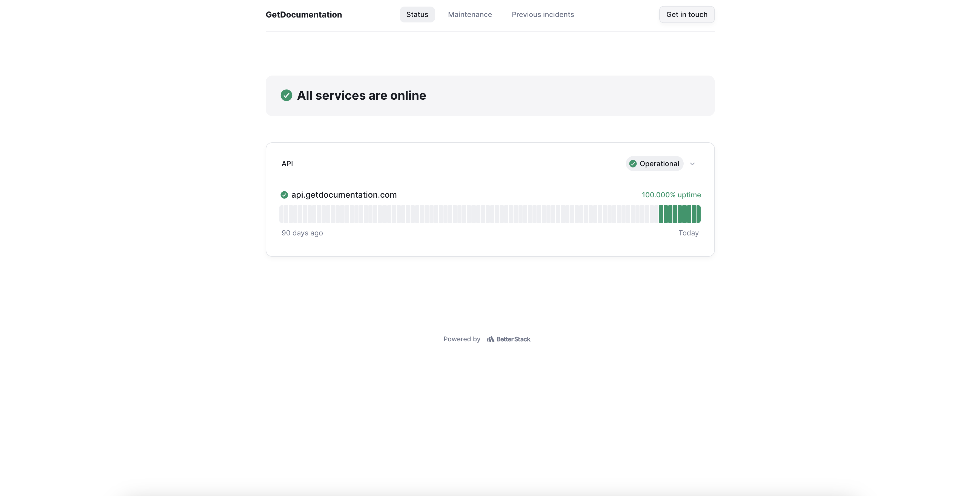Select the leftmost gray uptime bar
Image resolution: width=980 pixels, height=496 pixels.
282,214
